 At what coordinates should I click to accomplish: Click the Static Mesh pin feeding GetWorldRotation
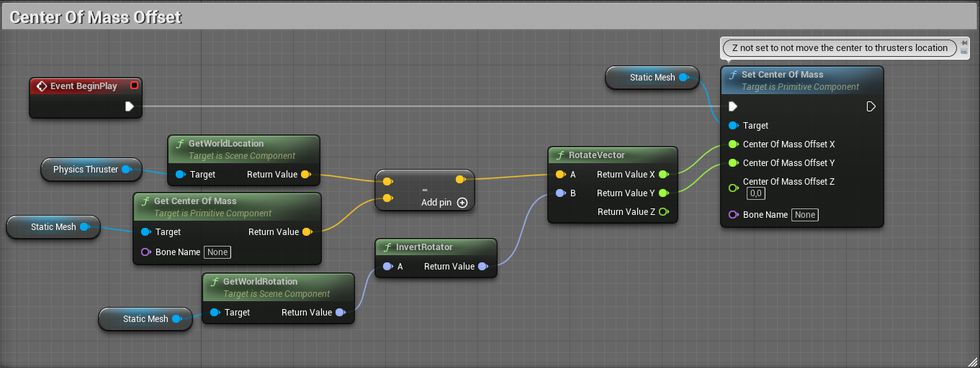(176, 319)
